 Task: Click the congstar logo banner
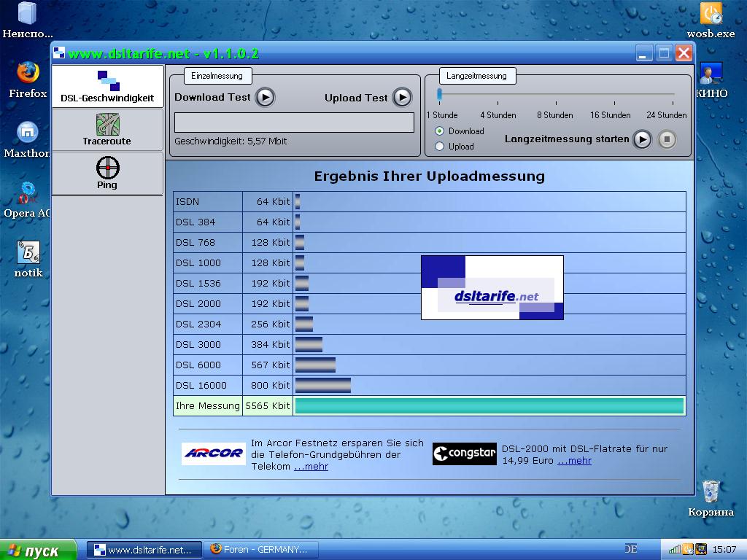(x=464, y=454)
